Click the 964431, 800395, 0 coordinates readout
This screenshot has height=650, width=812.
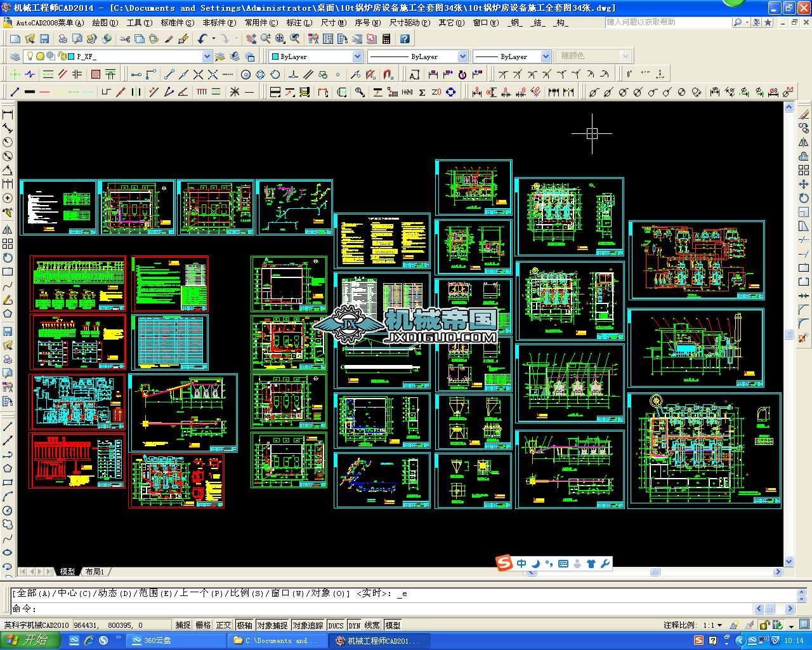[122, 625]
